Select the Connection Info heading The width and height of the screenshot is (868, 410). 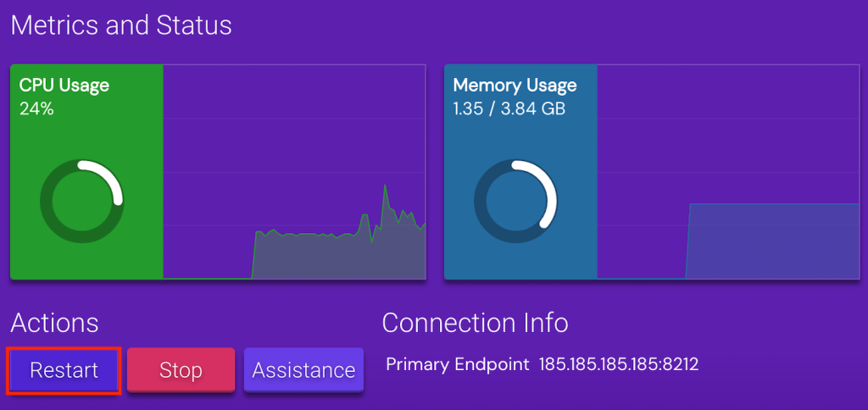(x=475, y=323)
